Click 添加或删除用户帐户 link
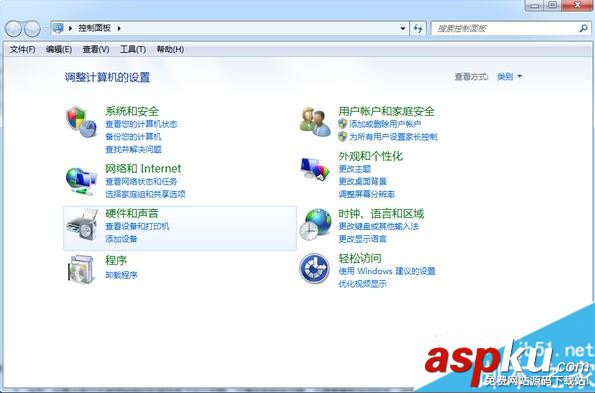This screenshot has height=393, width=595. click(385, 124)
